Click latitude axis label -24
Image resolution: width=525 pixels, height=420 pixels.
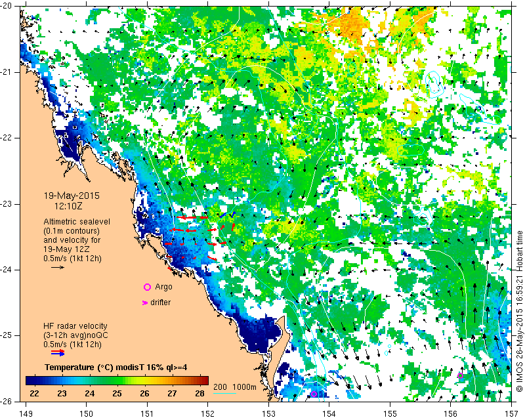click(7, 270)
